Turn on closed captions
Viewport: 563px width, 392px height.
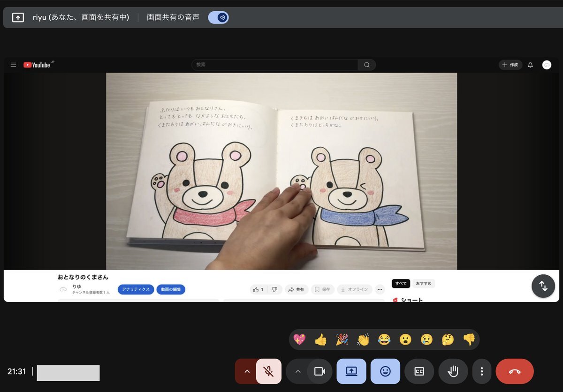pos(419,371)
